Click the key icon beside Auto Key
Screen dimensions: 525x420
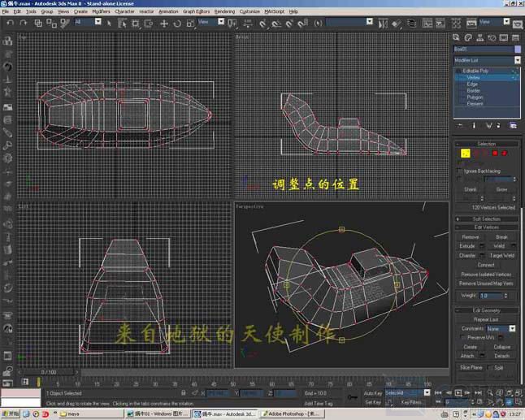[x=352, y=397]
